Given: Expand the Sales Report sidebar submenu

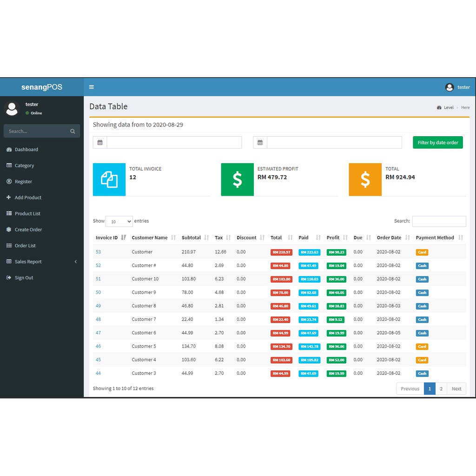Looking at the screenshot, I should [x=41, y=262].
